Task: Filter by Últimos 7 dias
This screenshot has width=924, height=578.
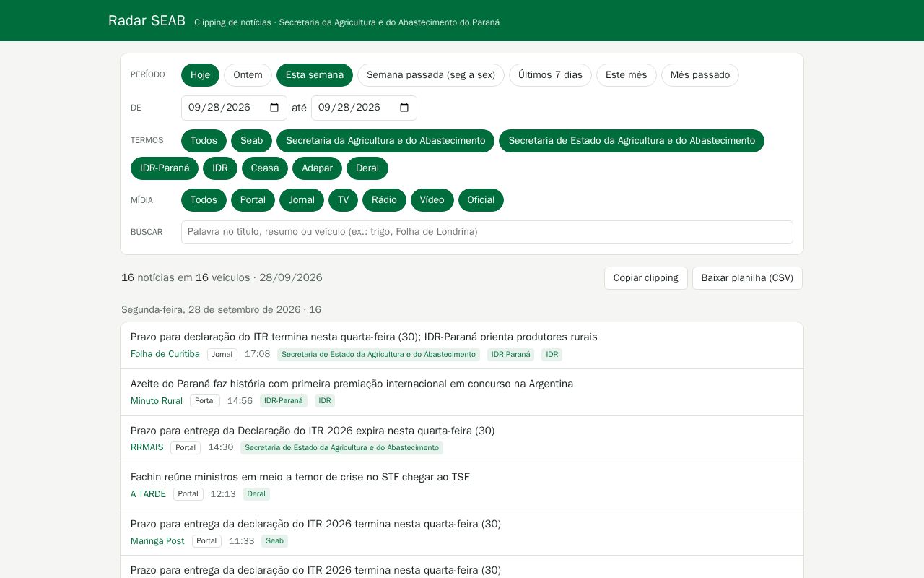Action: (x=550, y=75)
